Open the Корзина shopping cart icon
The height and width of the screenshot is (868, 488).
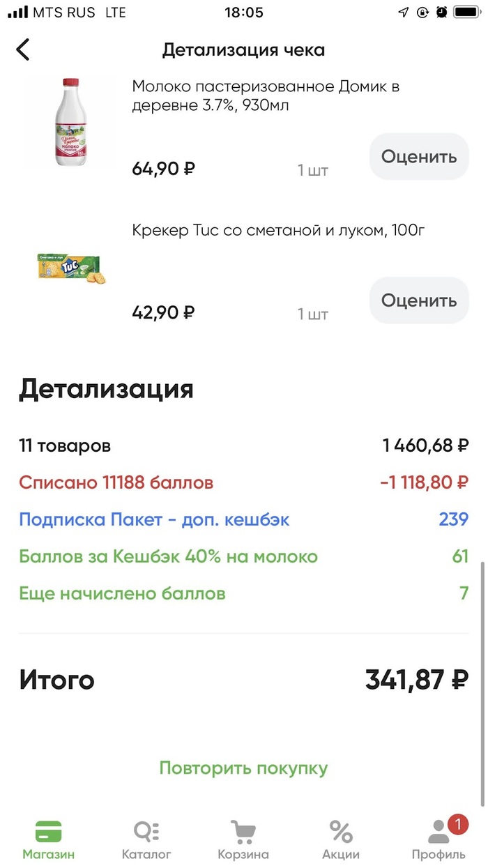243,831
